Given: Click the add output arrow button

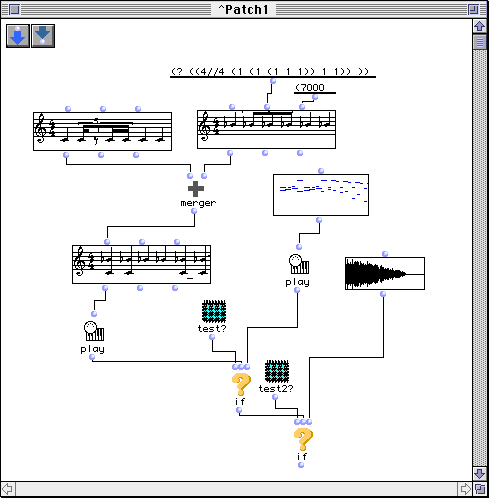Looking at the screenshot, I should point(43,36).
